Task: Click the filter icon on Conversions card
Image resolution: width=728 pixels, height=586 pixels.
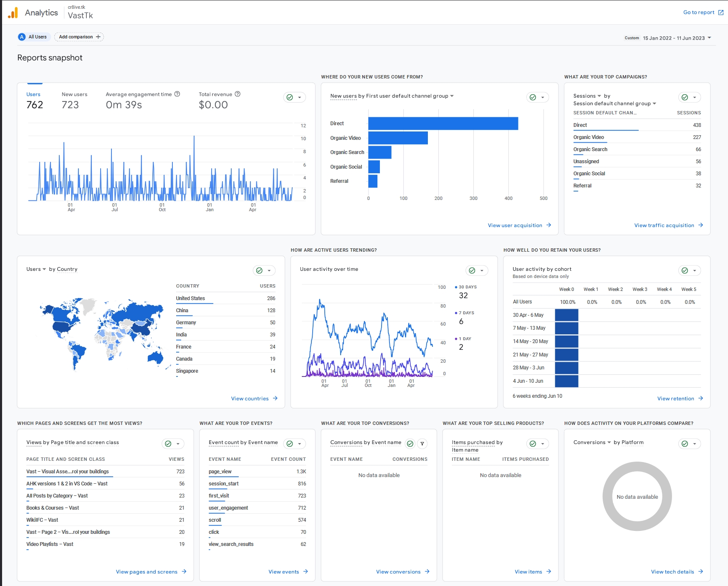Action: point(422,444)
